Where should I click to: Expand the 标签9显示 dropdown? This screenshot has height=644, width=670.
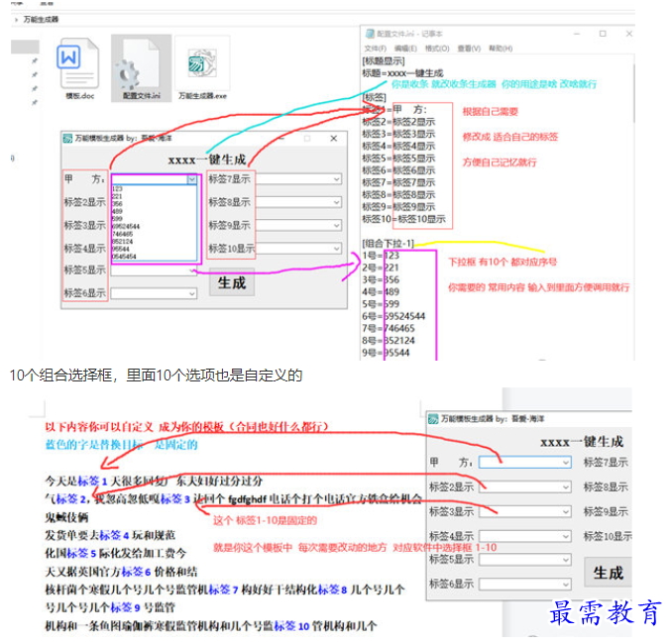(x=337, y=225)
